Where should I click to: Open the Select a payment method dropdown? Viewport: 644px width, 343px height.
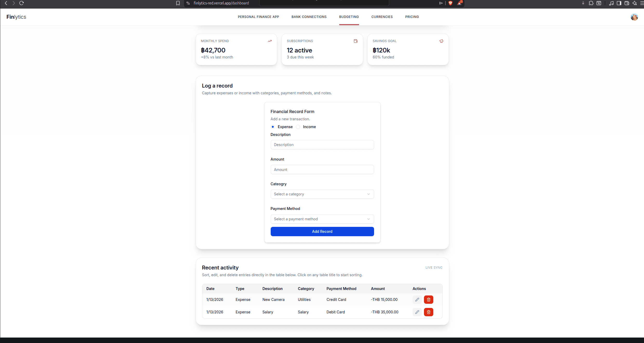coord(322,219)
